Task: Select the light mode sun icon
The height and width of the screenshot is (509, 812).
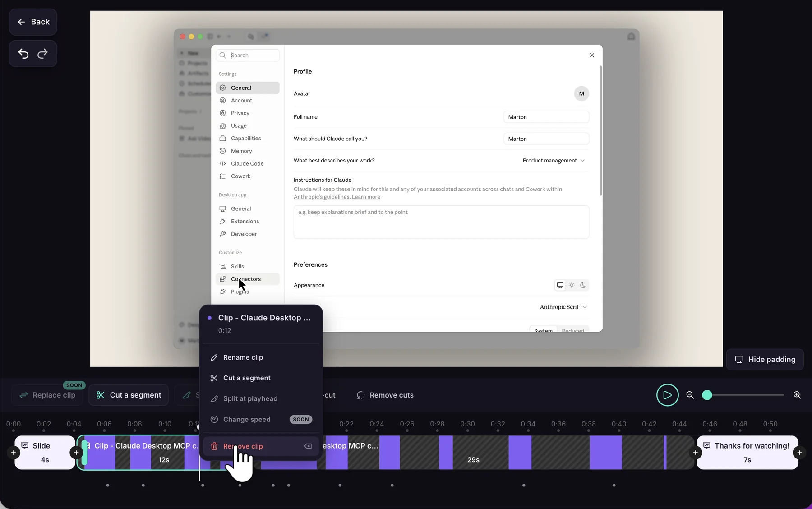Action: click(x=572, y=285)
